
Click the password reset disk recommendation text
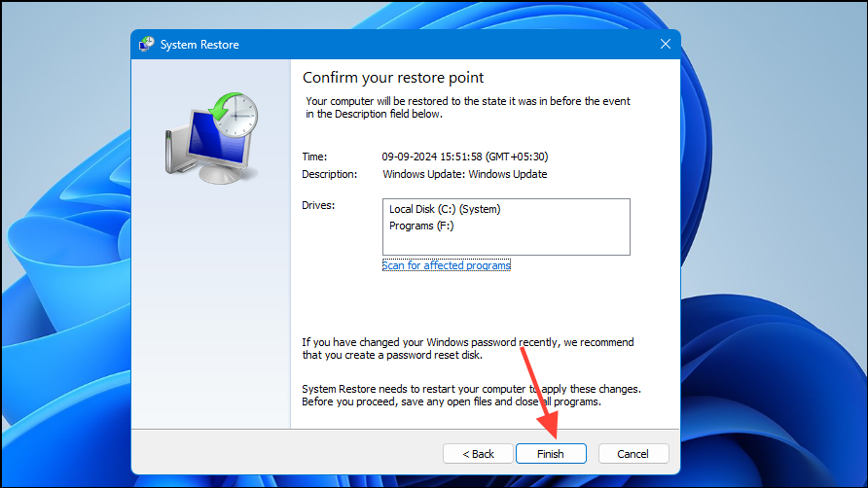tap(468, 349)
